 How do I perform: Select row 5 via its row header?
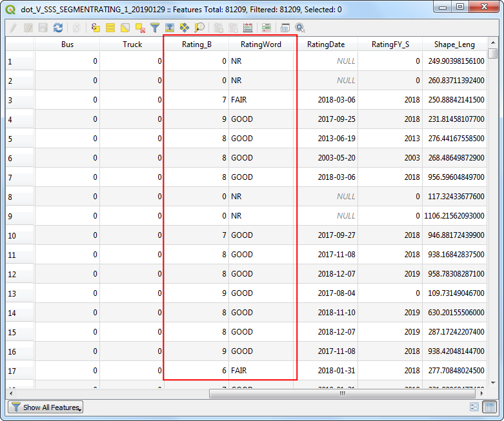19,139
